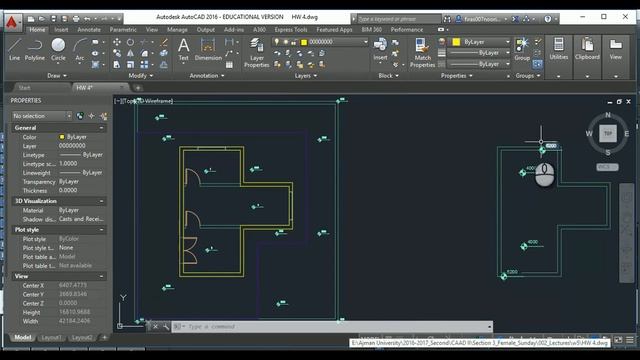Expand the Layers panel flyout
Viewport: 640px width, 360px height.
[x=306, y=76]
